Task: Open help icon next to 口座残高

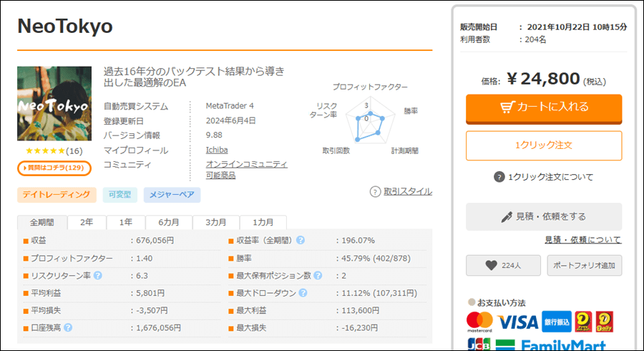Action: [68, 327]
